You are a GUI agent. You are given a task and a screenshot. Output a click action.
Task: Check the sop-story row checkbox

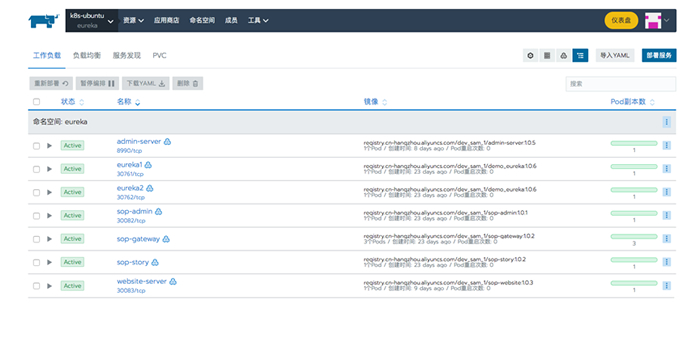coord(37,263)
